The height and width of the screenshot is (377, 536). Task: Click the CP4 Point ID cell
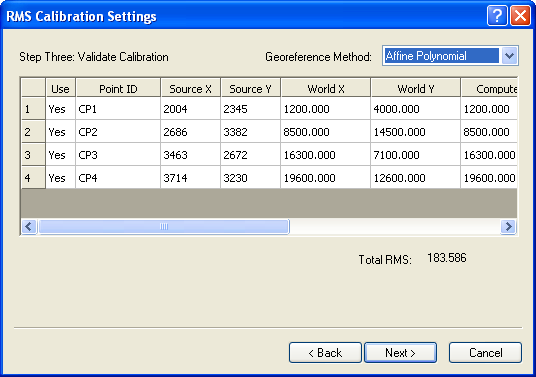pyautogui.click(x=118, y=177)
